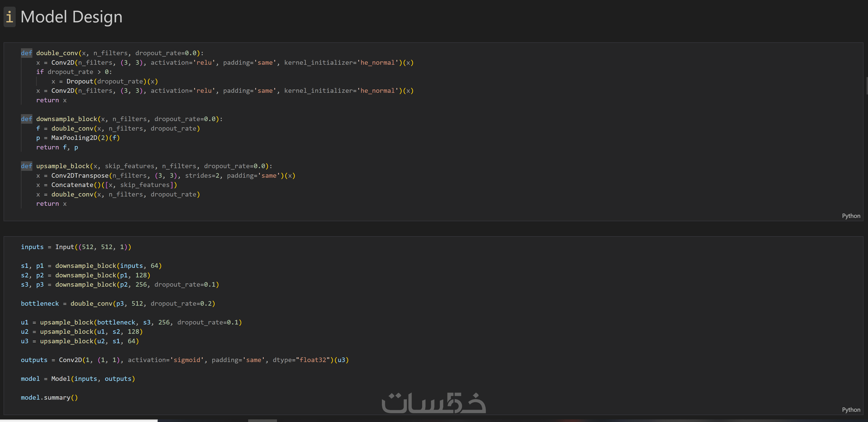The width and height of the screenshot is (868, 422).
Task: Click the Model Design heading text
Action: [71, 17]
